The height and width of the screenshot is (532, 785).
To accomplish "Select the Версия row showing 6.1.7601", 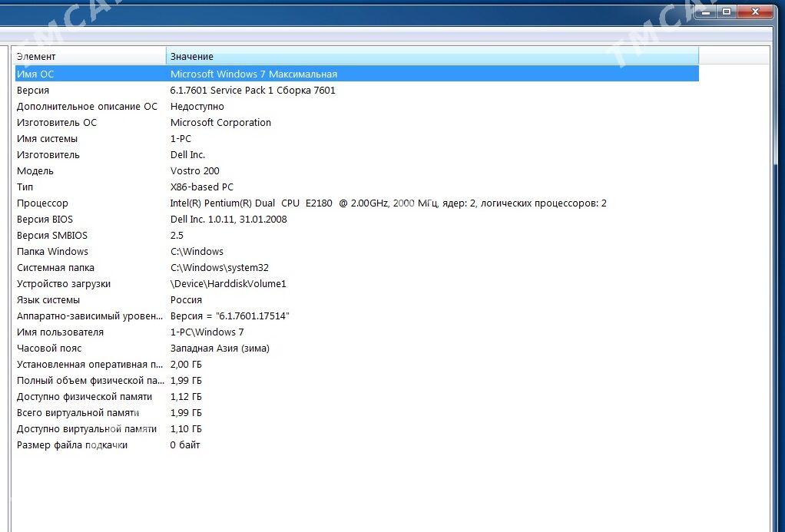I will (x=357, y=90).
